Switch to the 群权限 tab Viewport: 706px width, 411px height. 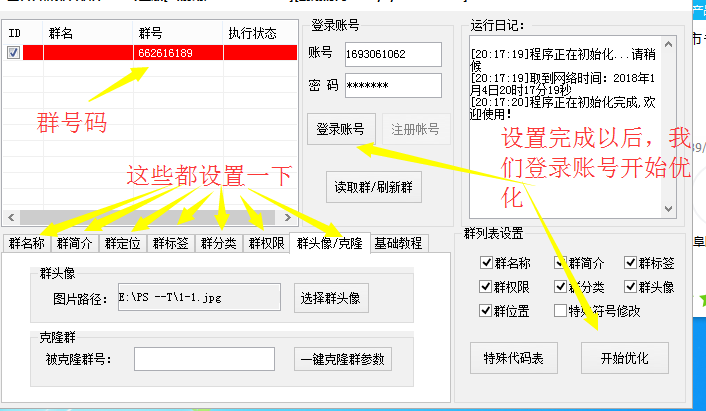(267, 244)
